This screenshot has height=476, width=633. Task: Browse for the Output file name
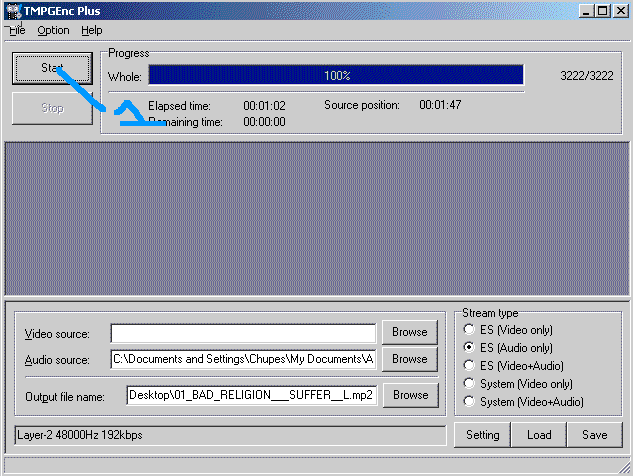pyautogui.click(x=411, y=395)
